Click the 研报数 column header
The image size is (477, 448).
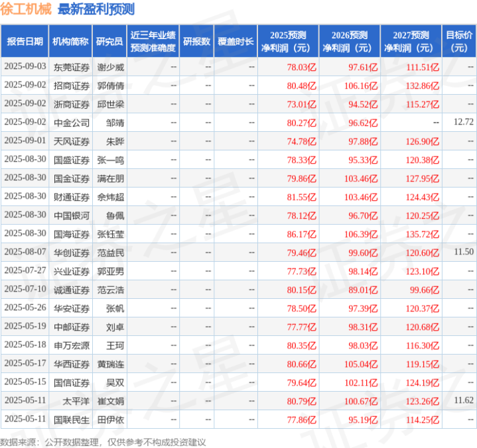point(196,41)
